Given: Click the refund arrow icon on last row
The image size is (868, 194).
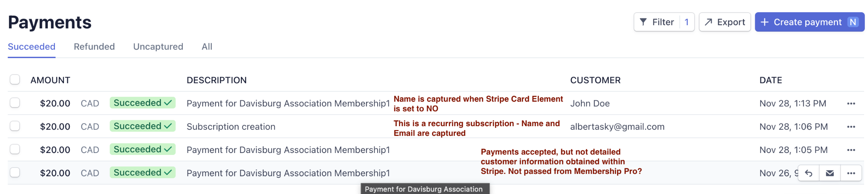Looking at the screenshot, I should [x=808, y=173].
